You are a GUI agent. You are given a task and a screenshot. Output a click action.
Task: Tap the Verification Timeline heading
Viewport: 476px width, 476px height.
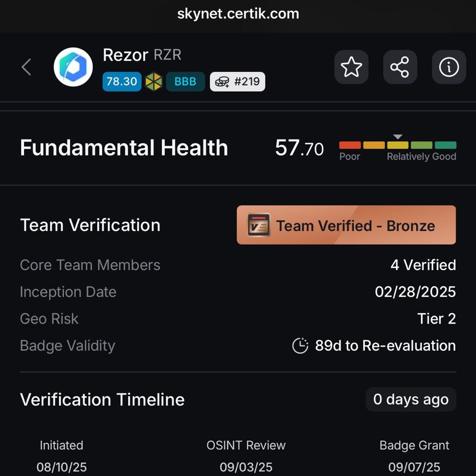point(102,399)
